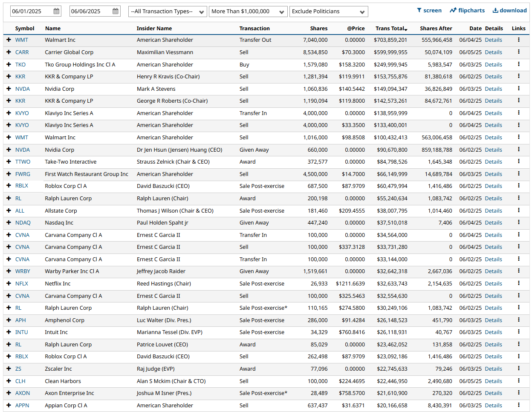The image size is (532, 412).
Task: Open three-dot menu for Netflix Inc row
Action: click(519, 283)
